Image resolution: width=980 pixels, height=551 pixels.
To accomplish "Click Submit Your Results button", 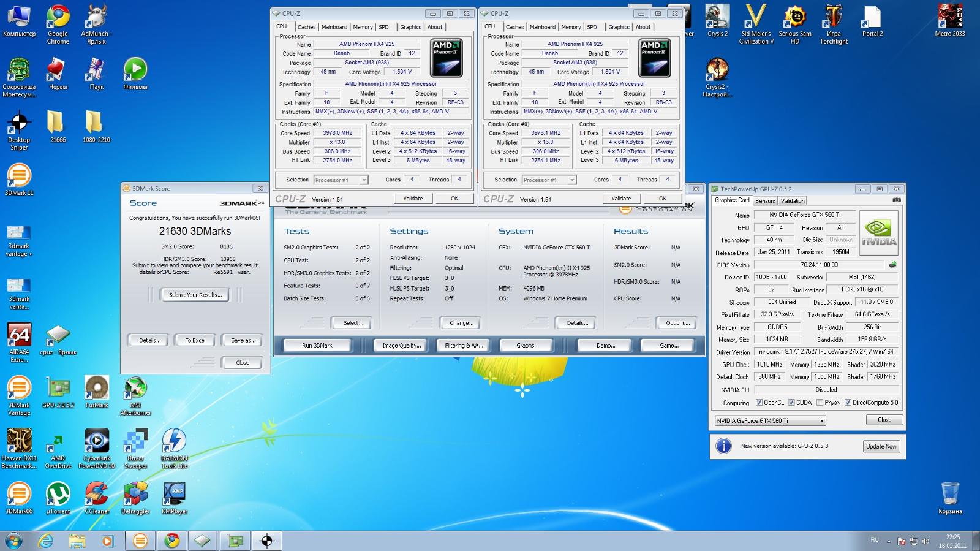I will 195,295.
